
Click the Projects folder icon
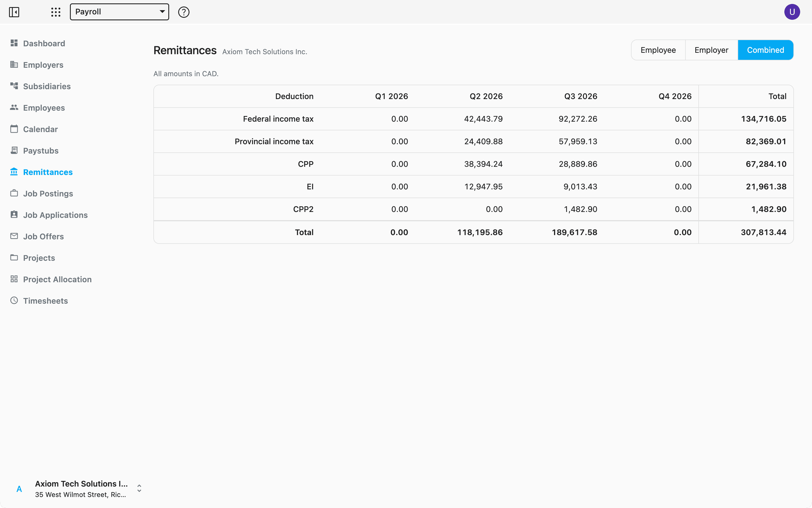click(x=14, y=258)
